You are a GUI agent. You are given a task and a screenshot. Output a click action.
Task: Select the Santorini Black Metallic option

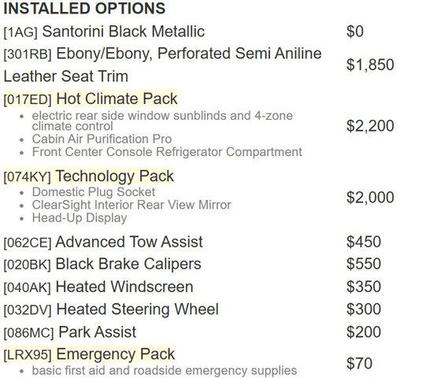[124, 32]
